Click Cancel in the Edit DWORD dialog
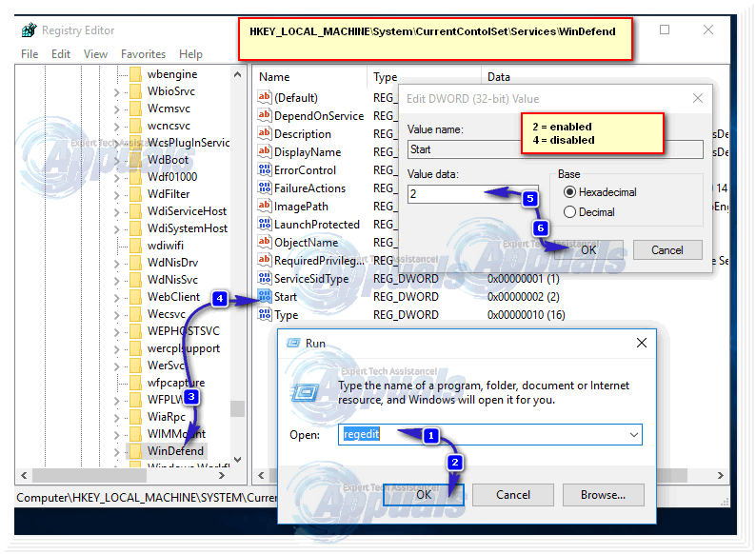 tap(667, 249)
